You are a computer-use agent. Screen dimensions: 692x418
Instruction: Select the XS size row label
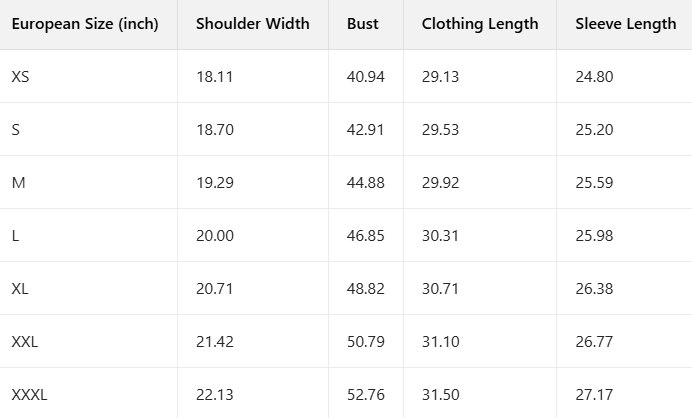[21, 77]
